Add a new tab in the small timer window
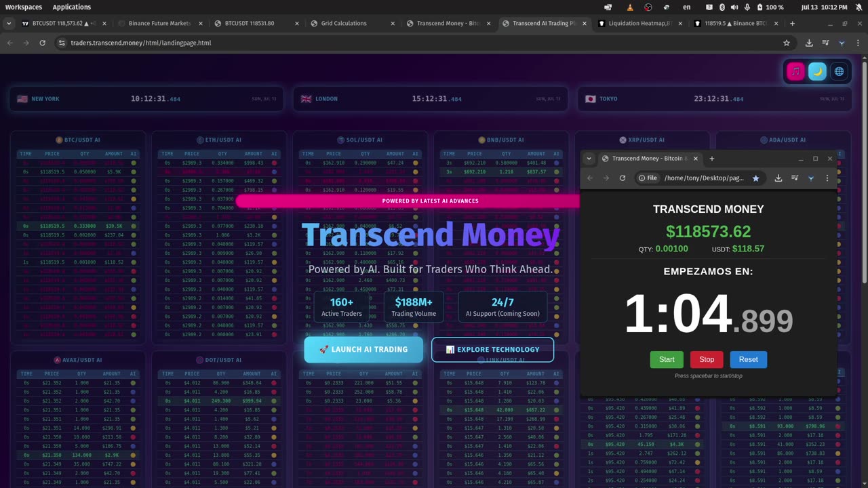This screenshot has height=488, width=868. [711, 159]
